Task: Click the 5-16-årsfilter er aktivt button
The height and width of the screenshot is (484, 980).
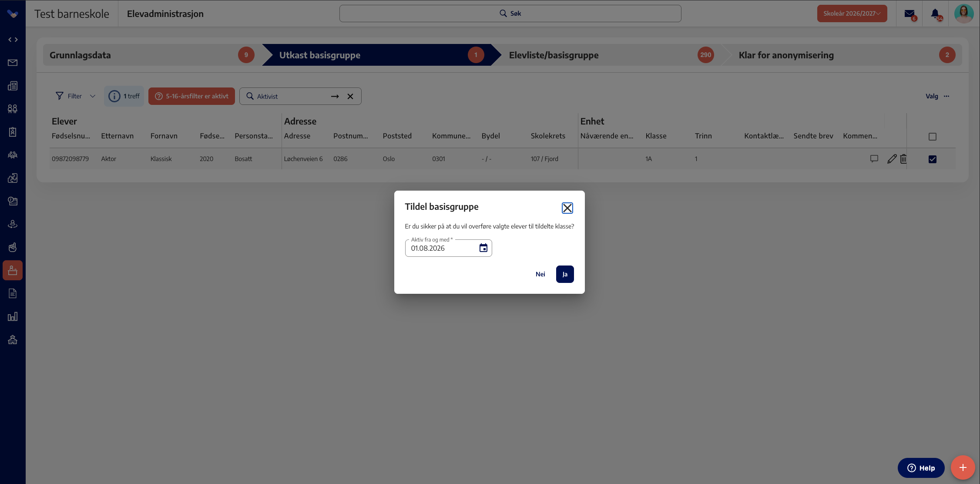Action: [x=191, y=96]
